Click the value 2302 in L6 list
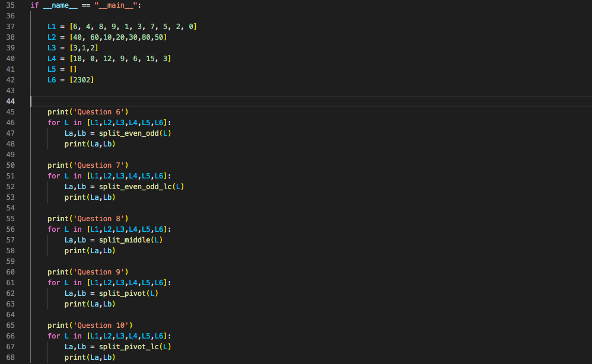The height and width of the screenshot is (364, 592). (x=82, y=79)
